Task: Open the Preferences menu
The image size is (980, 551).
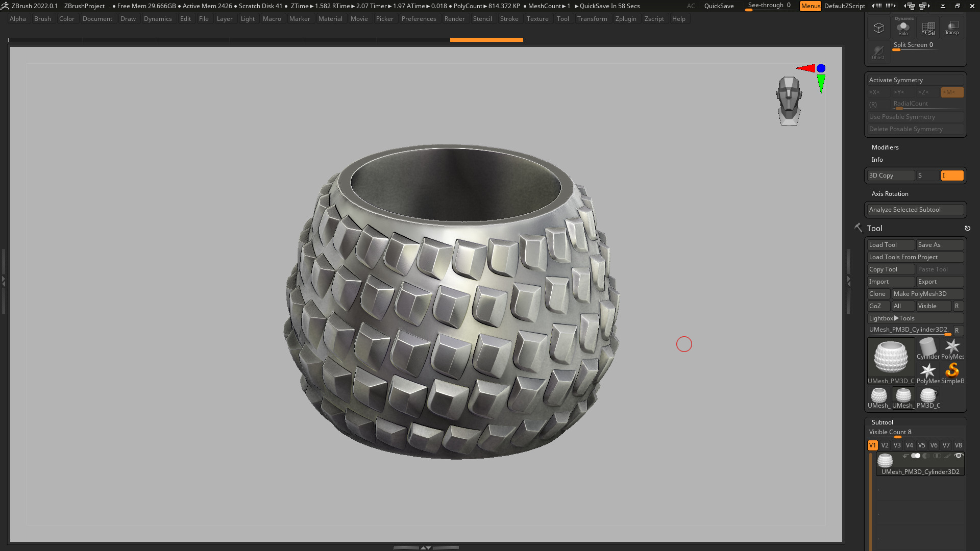Action: point(419,19)
